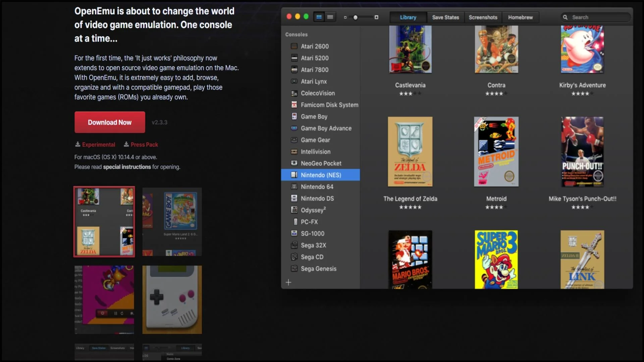Select the Game Boy Advance label
This screenshot has height=362, width=644.
326,128
